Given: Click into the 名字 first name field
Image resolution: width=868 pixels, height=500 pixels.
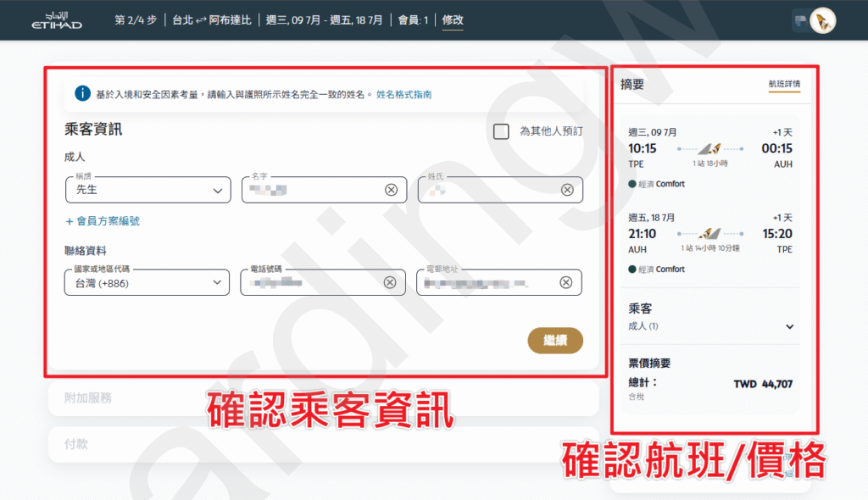Looking at the screenshot, I should [325, 190].
